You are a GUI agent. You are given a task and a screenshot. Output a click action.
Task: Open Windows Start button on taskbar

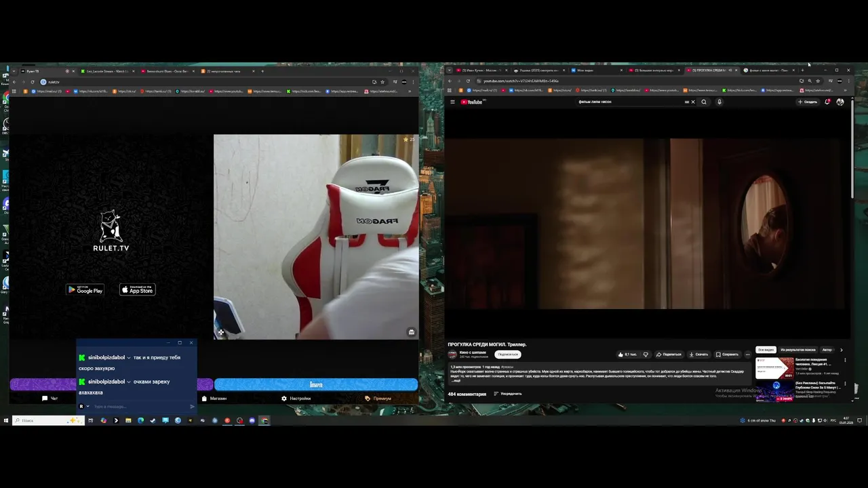click(5, 420)
